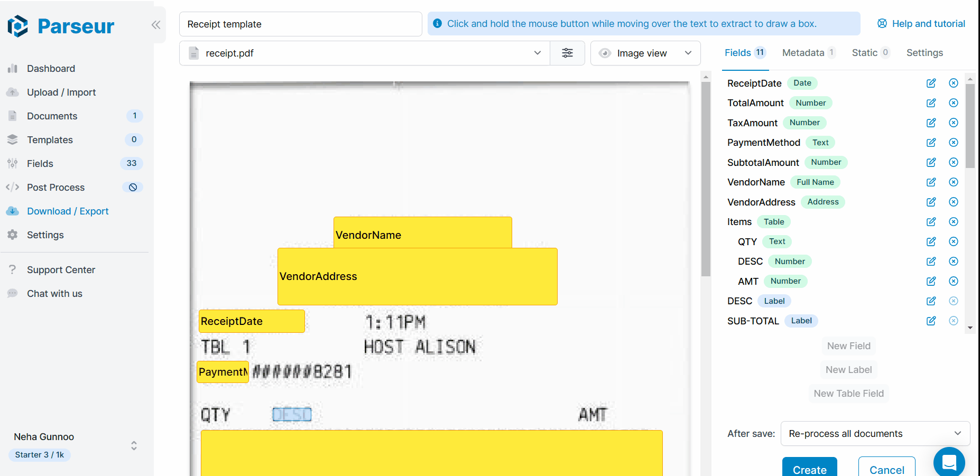
Task: Click the Help and tutorial icon
Action: coord(882,23)
